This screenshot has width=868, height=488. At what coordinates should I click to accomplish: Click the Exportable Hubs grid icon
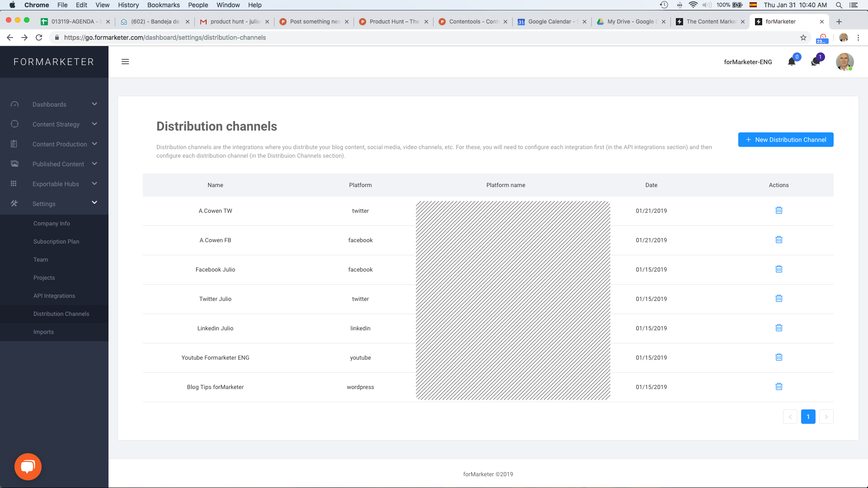(x=14, y=183)
